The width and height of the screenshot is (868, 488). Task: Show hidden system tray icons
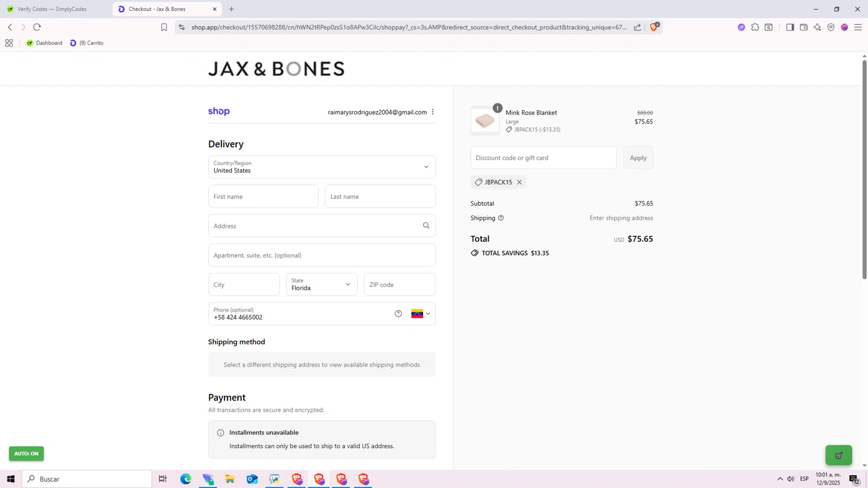pos(780,479)
